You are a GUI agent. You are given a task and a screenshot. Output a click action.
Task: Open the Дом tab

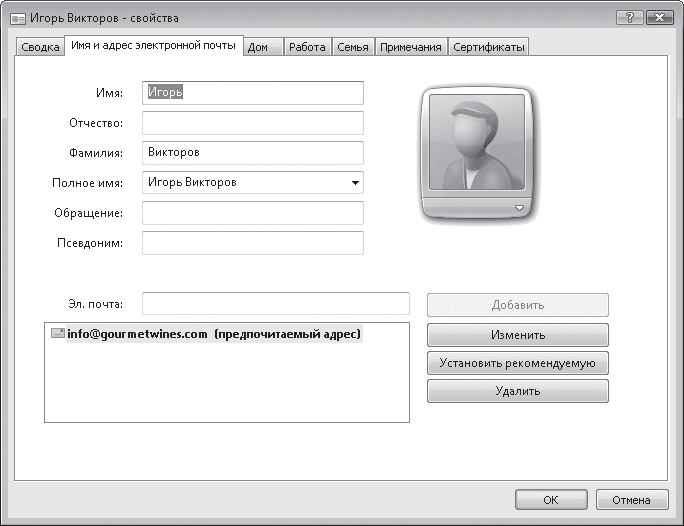tap(258, 47)
